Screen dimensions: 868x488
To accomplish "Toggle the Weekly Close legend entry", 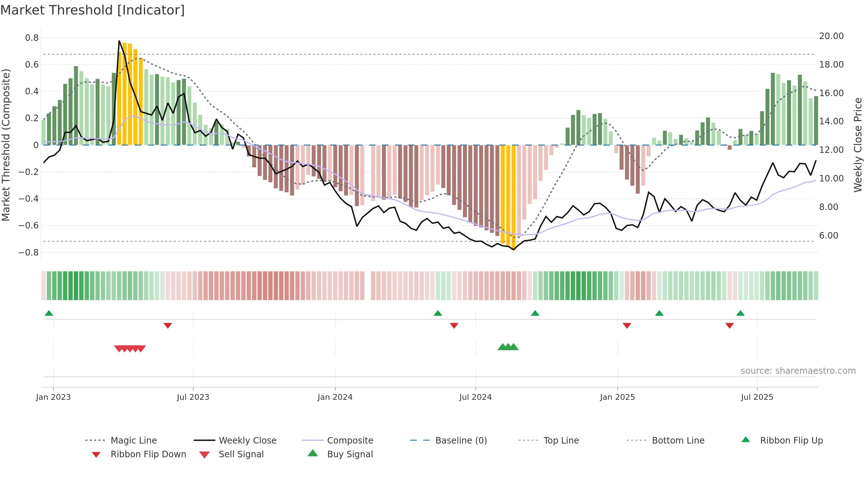I will (x=235, y=440).
